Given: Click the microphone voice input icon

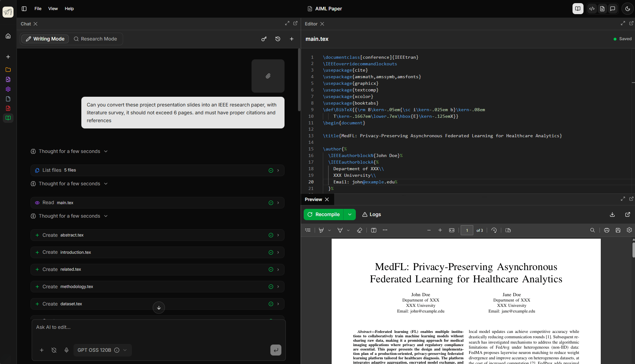Looking at the screenshot, I should tap(66, 350).
